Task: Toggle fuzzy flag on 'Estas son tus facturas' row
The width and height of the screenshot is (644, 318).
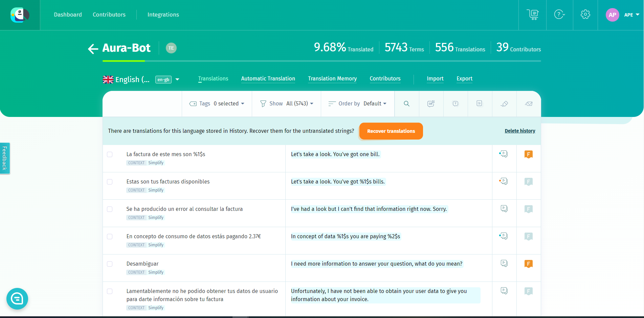Action: click(529, 182)
